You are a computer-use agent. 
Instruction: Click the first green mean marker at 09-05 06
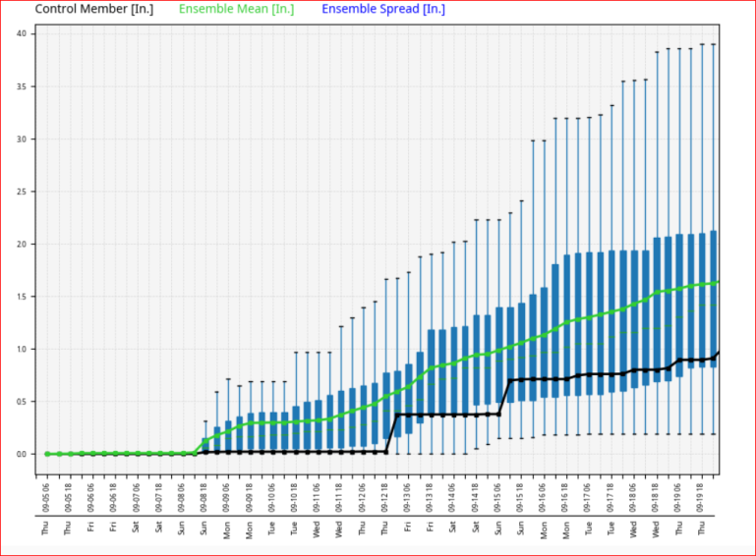click(x=46, y=454)
